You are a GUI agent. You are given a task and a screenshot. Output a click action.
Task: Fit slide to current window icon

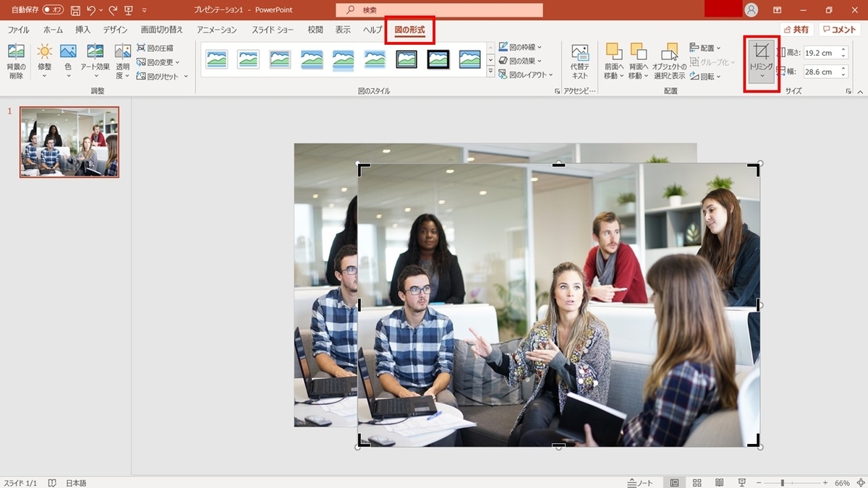pos(860,482)
